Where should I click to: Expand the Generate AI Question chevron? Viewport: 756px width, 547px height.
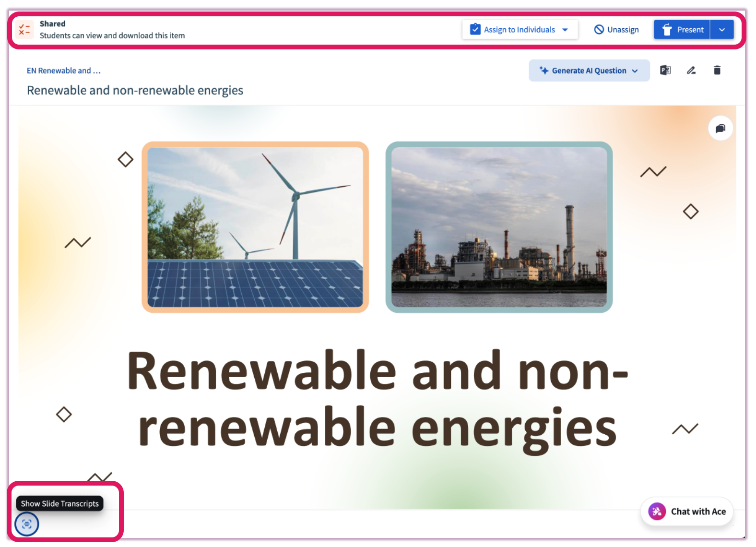click(x=635, y=71)
